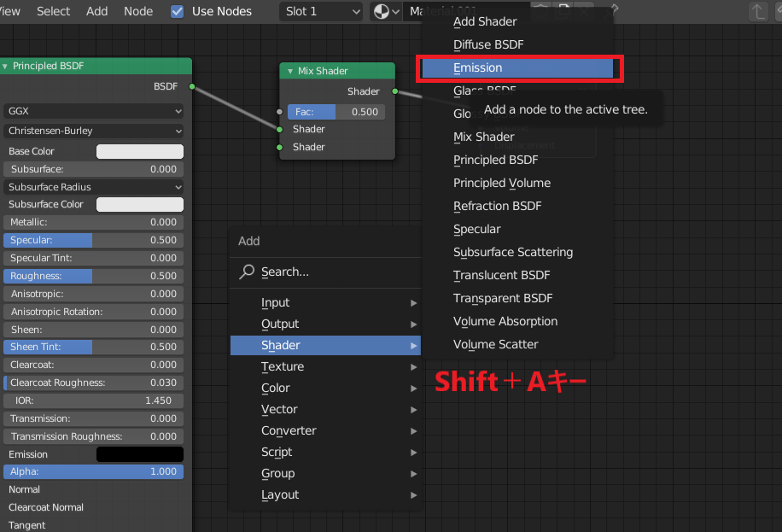
Task: Click the black Emission color swatch
Action: 140,454
